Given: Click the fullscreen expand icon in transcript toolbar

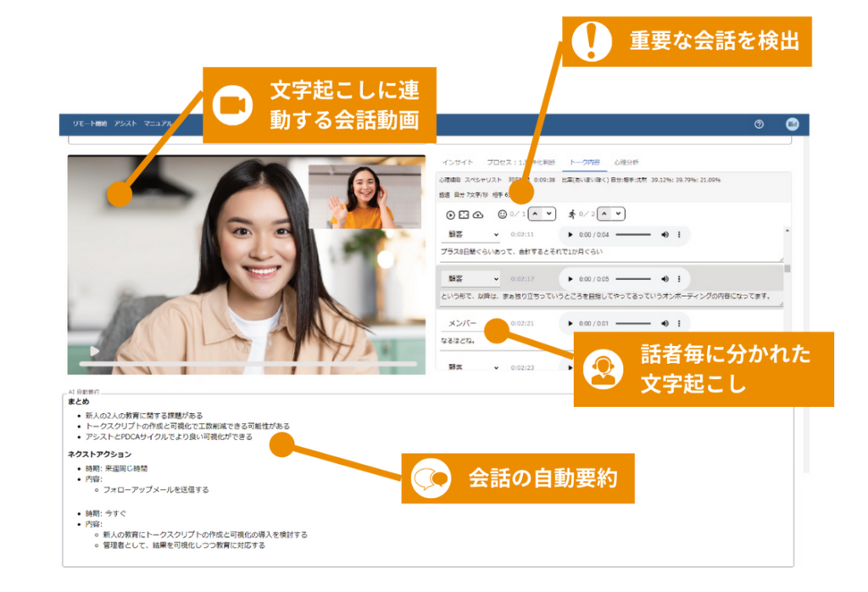Looking at the screenshot, I should point(464,215).
